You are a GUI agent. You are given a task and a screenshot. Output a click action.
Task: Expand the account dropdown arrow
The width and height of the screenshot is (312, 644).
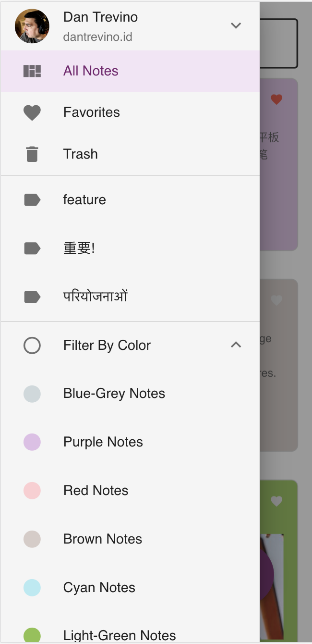[x=236, y=25]
